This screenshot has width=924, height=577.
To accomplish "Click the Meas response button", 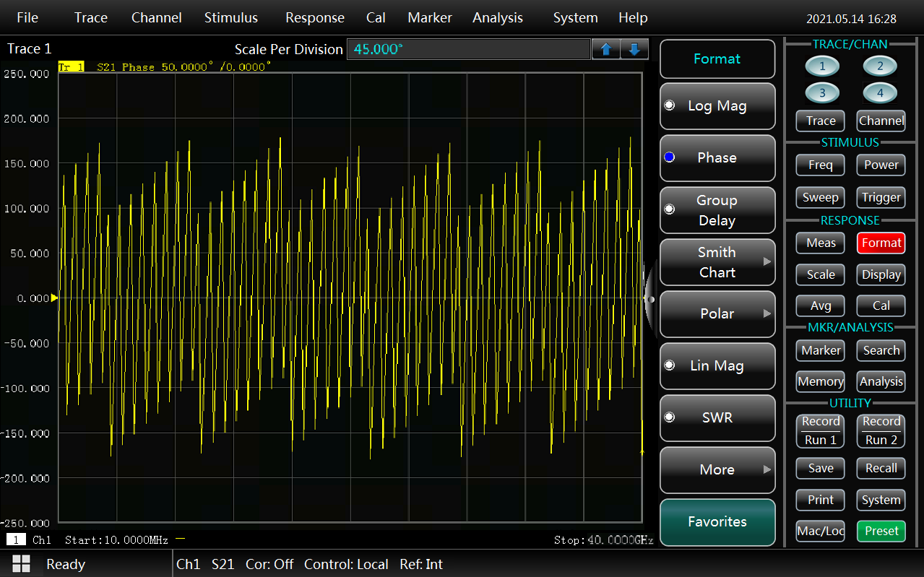I will click(x=821, y=243).
